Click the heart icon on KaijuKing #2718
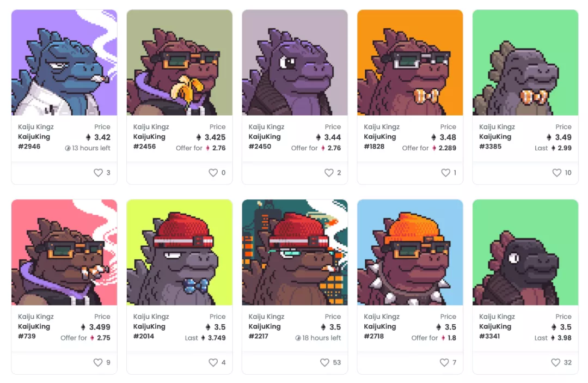The height and width of the screenshot is (383, 588). (444, 362)
